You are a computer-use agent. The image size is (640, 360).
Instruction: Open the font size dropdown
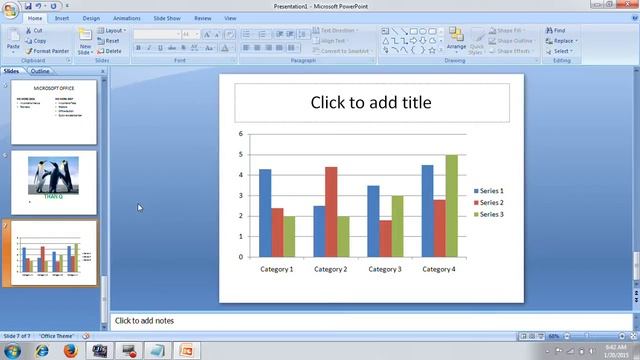point(197,34)
